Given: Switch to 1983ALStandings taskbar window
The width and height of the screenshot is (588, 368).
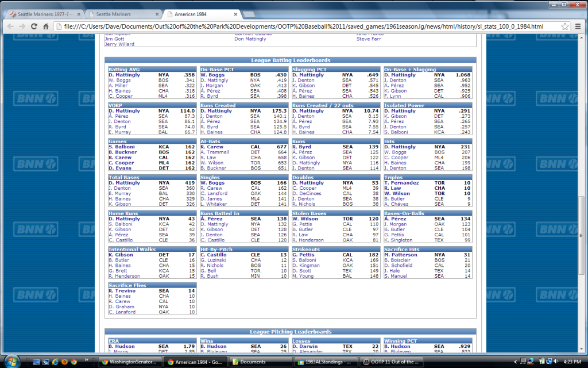Looking at the screenshot, I should tap(326, 362).
